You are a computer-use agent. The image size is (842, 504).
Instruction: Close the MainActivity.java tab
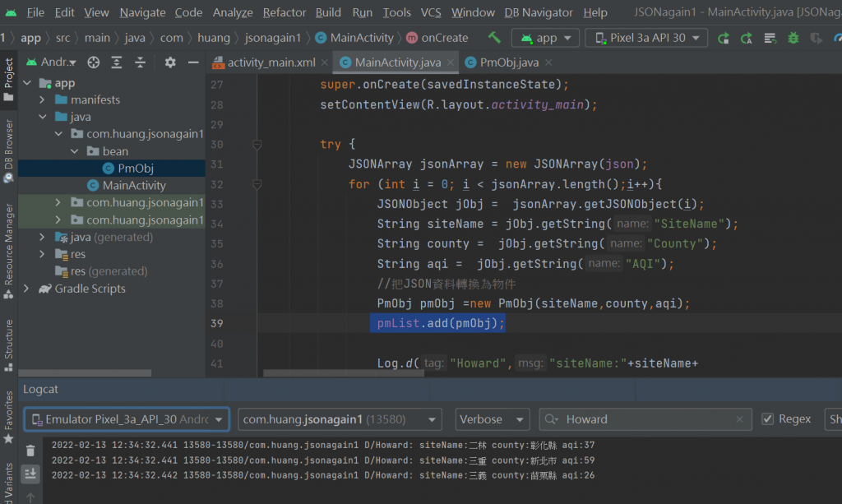point(451,62)
